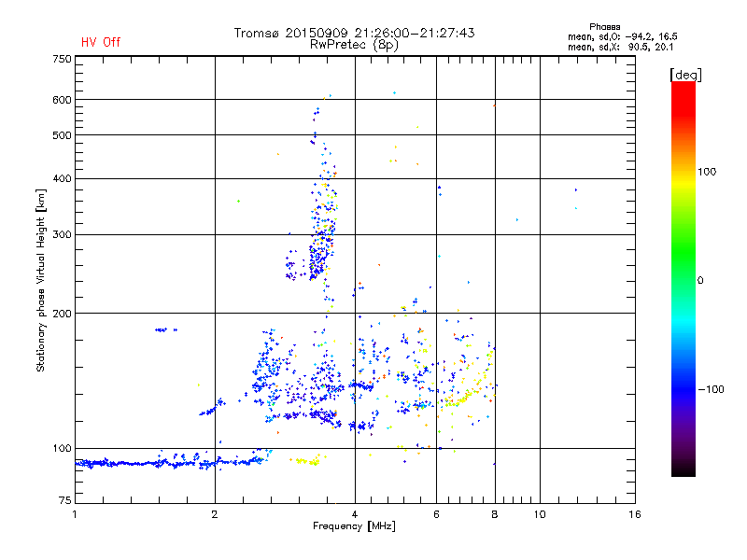Click the colorbar tick label '0'

point(700,280)
